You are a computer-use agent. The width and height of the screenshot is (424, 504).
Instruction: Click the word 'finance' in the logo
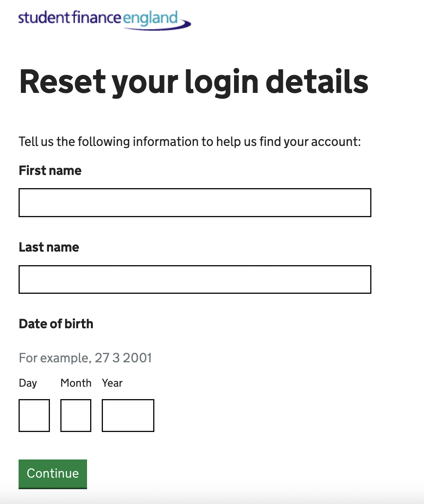(x=97, y=18)
